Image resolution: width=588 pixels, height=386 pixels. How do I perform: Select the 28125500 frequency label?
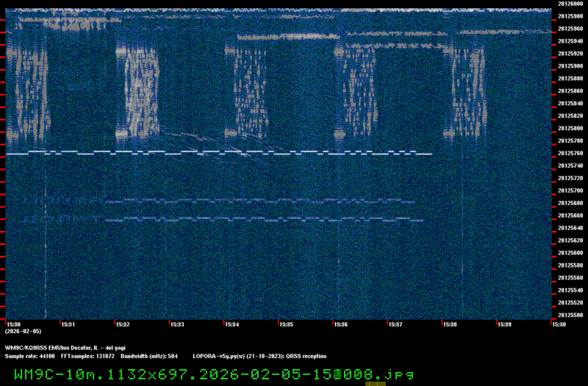570,315
